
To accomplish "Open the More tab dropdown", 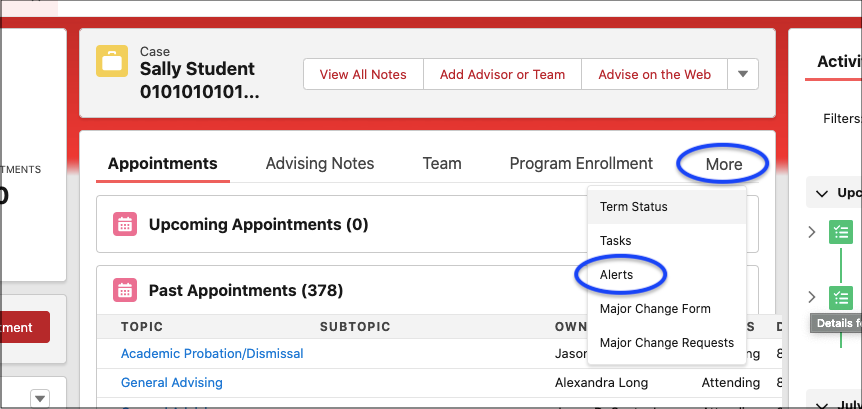I will (x=723, y=164).
